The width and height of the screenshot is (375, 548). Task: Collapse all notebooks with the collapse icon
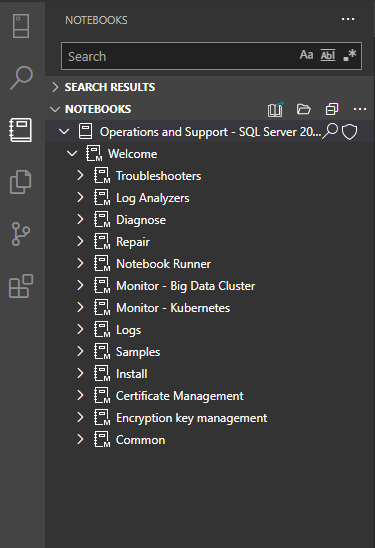click(332, 109)
